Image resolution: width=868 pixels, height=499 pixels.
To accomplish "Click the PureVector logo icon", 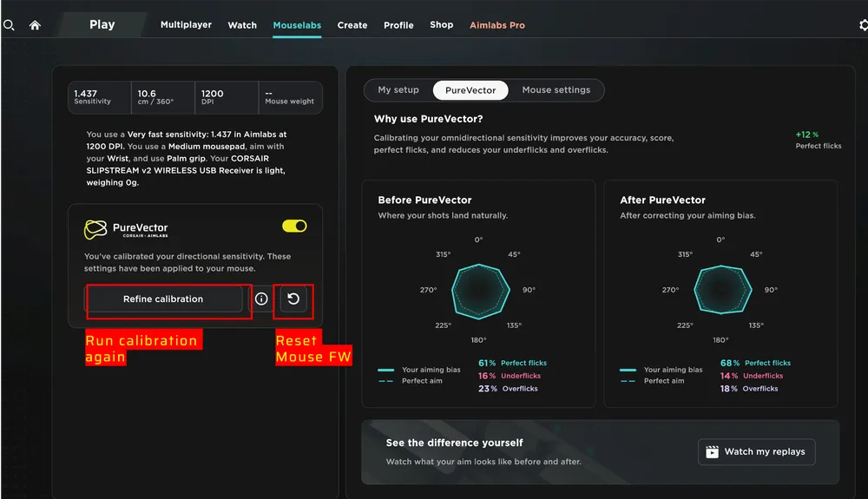I will pyautogui.click(x=95, y=229).
